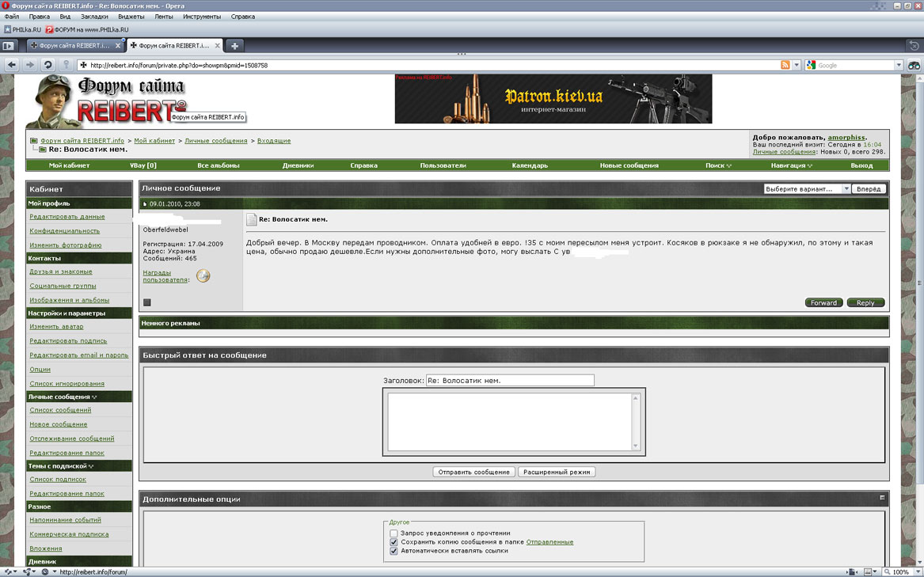Click the REIBERT forum logo
The width and height of the screenshot is (924, 577).
(106, 101)
